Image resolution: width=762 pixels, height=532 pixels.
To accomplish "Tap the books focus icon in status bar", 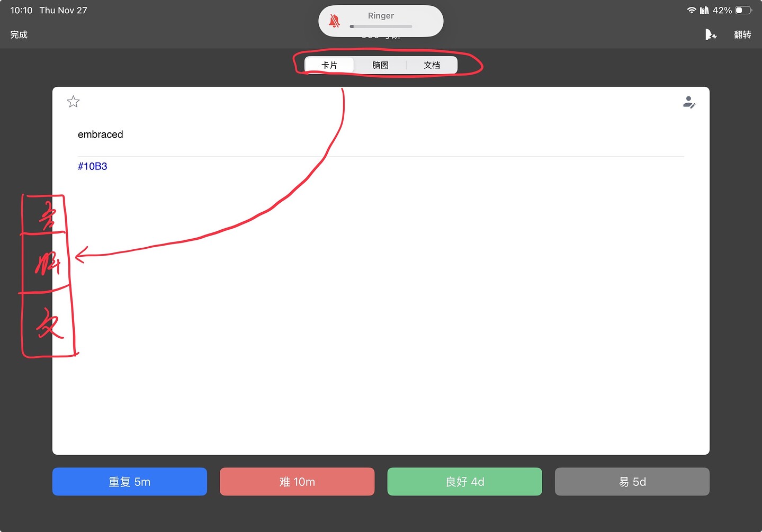I will click(x=704, y=10).
